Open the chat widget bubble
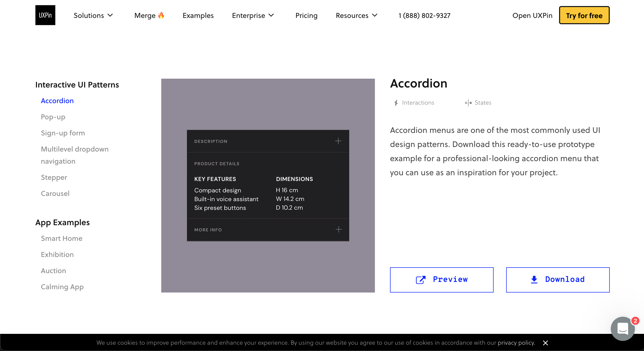644x351 pixels. (622, 329)
